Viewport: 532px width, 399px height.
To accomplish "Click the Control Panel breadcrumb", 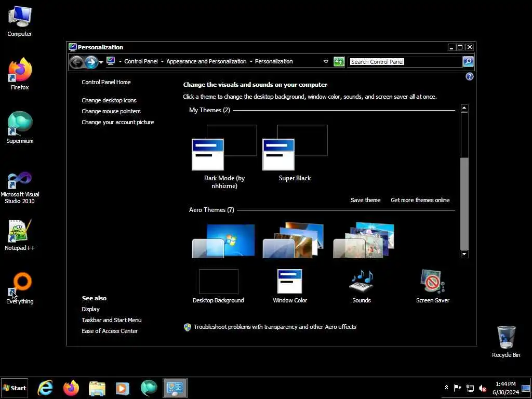I will (x=141, y=61).
